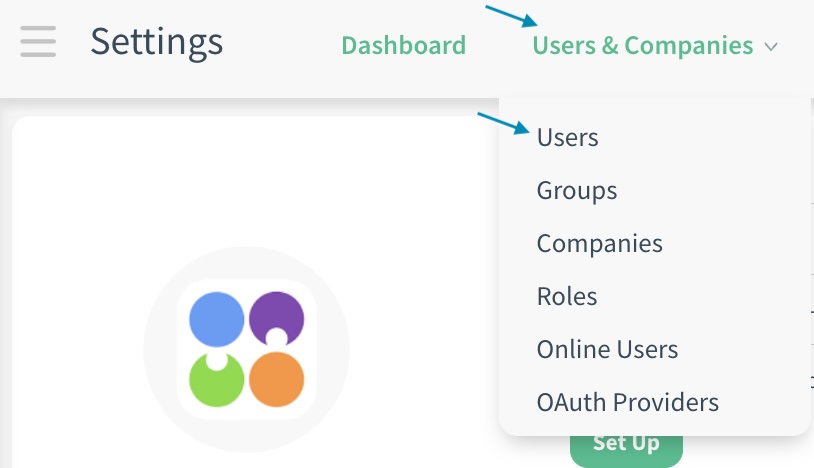Click the Settings page title

[156, 42]
